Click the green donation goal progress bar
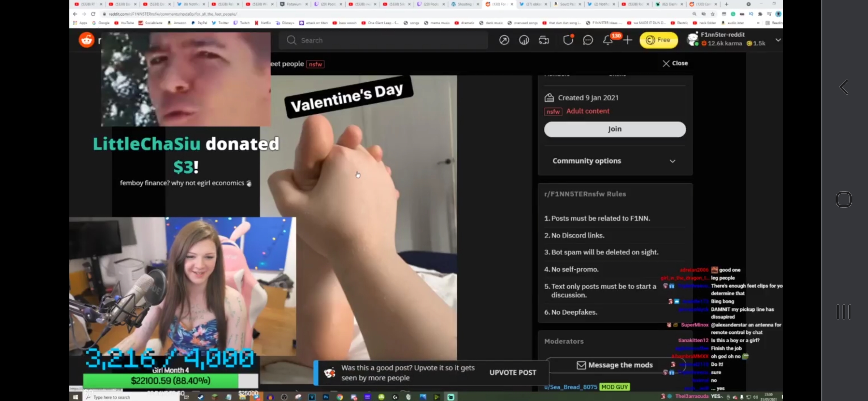This screenshot has height=401, width=868. (170, 381)
